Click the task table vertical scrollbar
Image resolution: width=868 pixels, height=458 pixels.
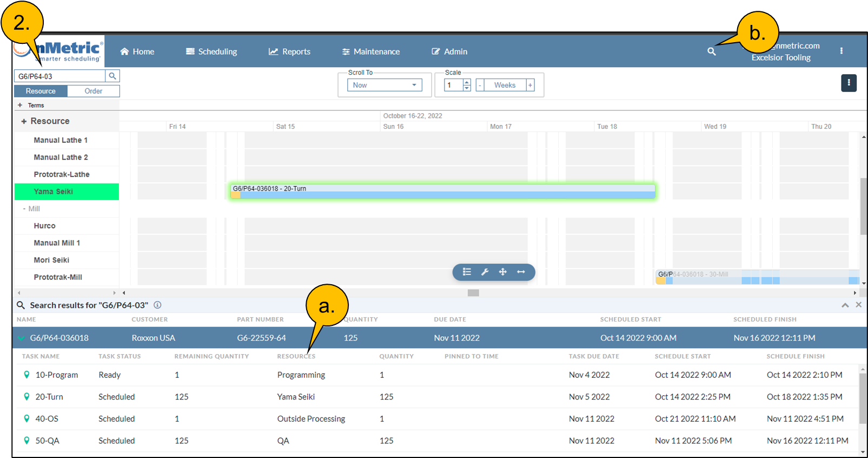[863, 400]
